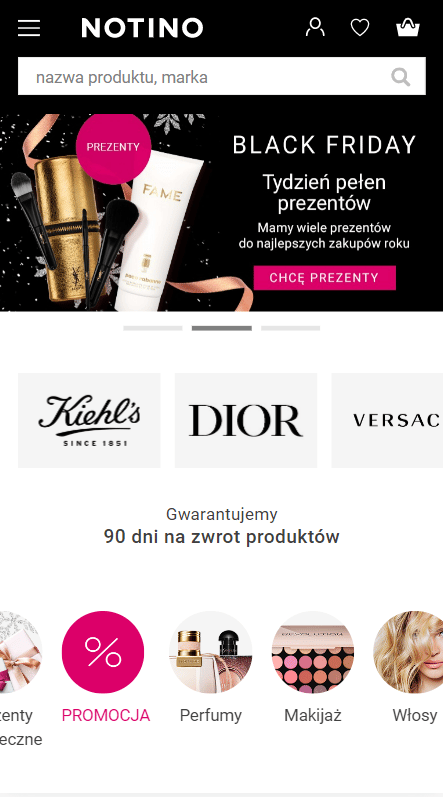Open the user account icon
The height and width of the screenshot is (797, 443).
315,27
